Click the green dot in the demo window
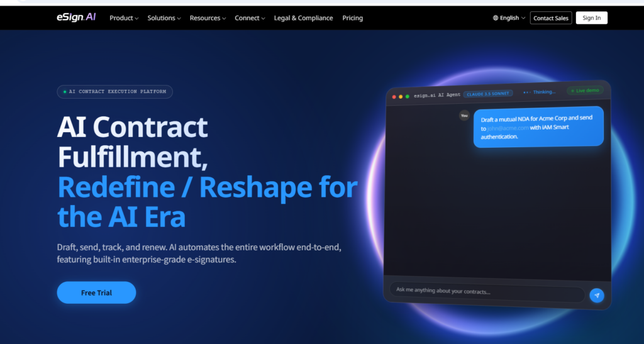The width and height of the screenshot is (644, 344). pos(407,96)
